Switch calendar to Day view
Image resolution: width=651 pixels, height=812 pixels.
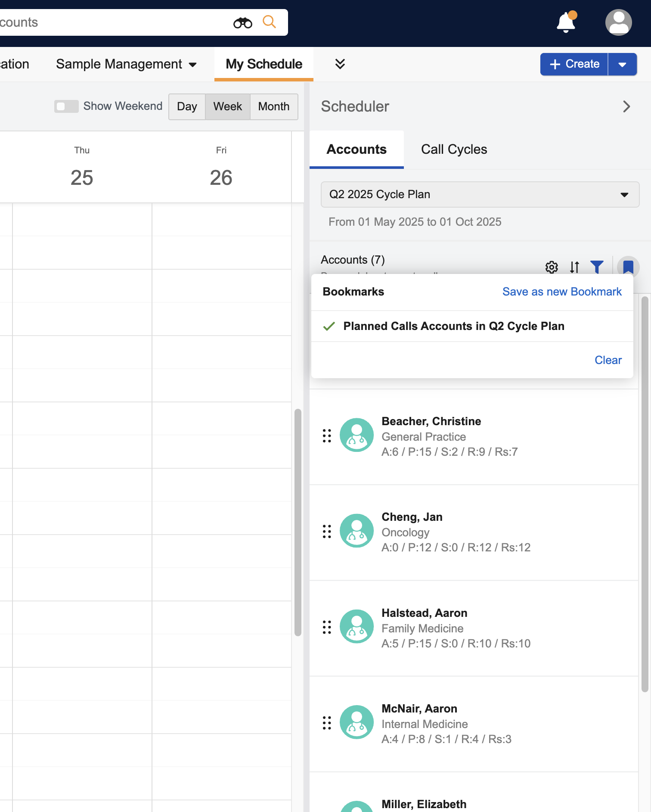[x=187, y=107]
